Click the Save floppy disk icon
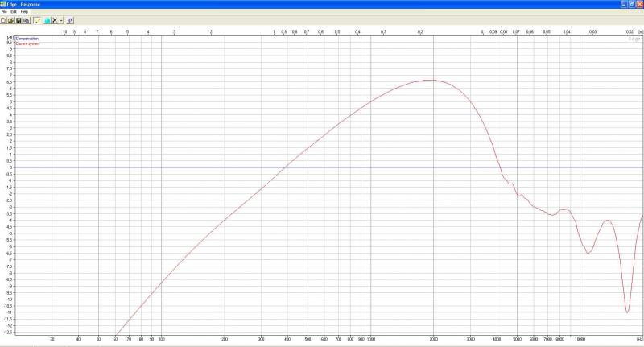Viewport: 644px width, 347px height. pos(19,20)
